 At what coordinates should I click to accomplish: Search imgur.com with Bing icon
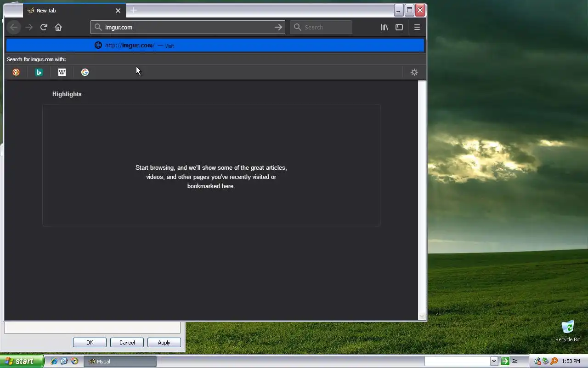tap(39, 72)
